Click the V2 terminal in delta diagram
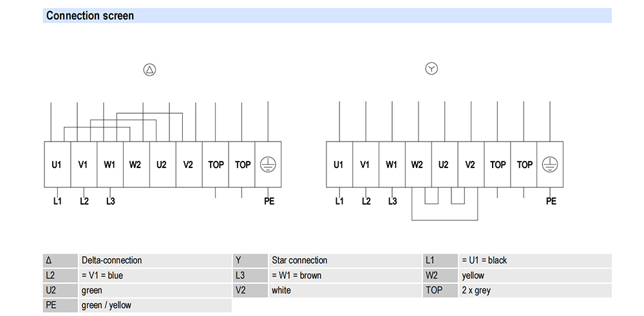This screenshot has height=316, width=644. pos(189,165)
